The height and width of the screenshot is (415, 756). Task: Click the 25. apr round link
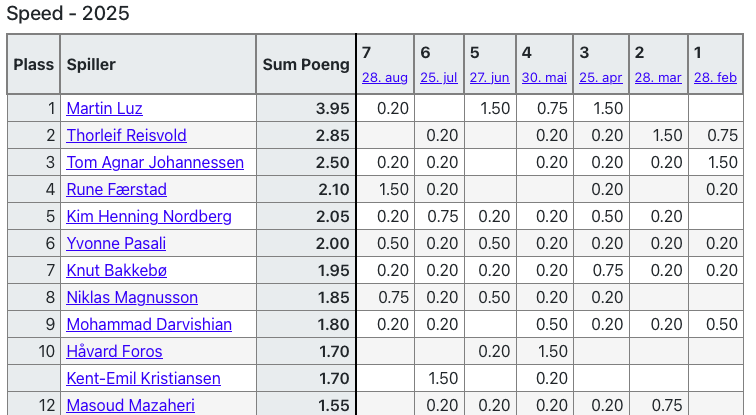tap(600, 77)
